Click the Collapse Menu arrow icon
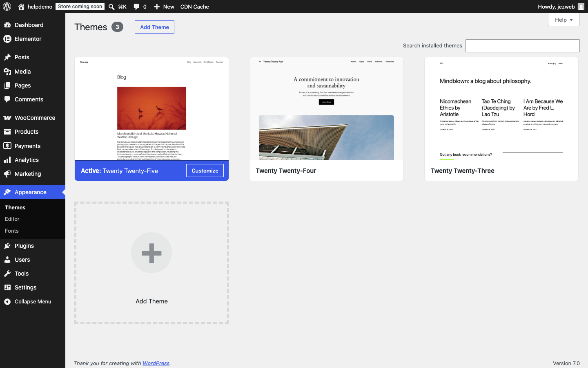The height and width of the screenshot is (368, 588). click(x=7, y=302)
